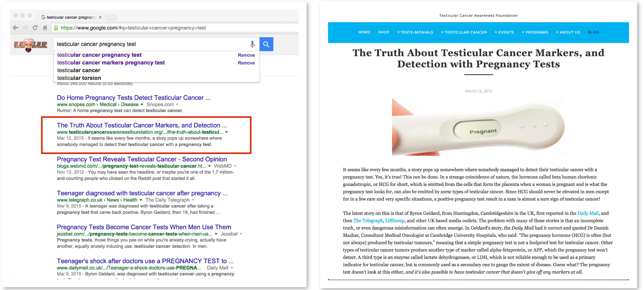This screenshot has height=290, width=644.
Task: Remove 'testicular cancer markers' history suggestion
Action: click(x=246, y=63)
